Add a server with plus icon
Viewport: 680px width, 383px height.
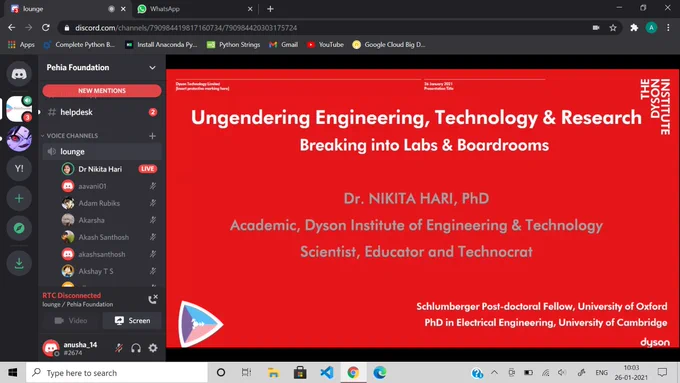[x=19, y=199]
